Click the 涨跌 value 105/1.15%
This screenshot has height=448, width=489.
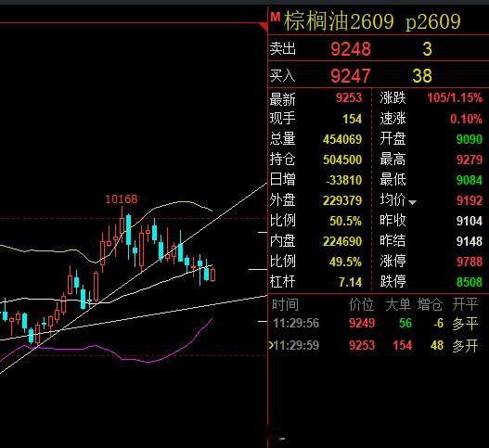pyautogui.click(x=455, y=98)
